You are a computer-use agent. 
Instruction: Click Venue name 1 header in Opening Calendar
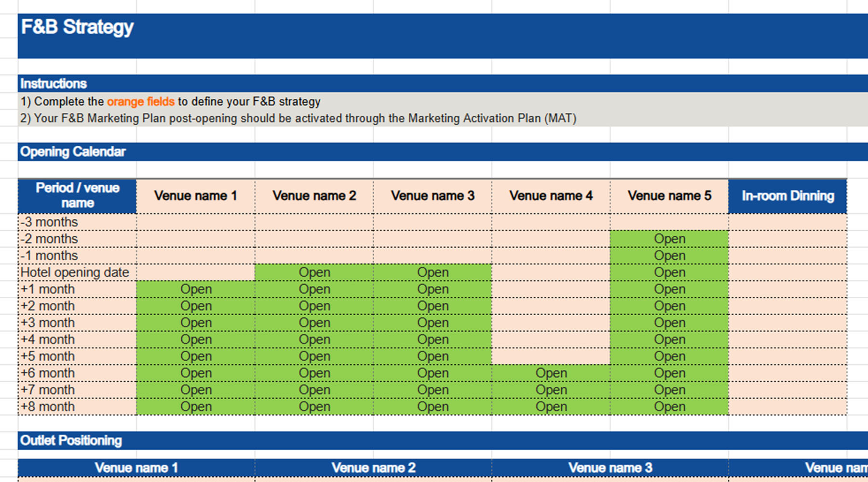coord(195,196)
